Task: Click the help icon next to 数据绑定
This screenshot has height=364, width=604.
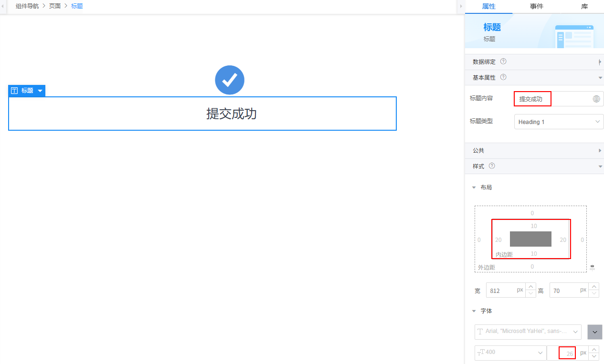Action: coord(503,62)
